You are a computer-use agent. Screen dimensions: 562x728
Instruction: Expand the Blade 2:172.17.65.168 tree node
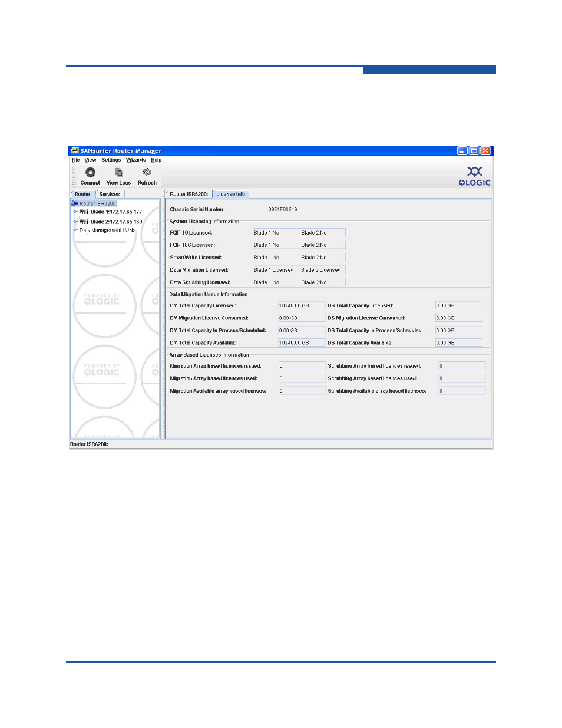pos(75,222)
